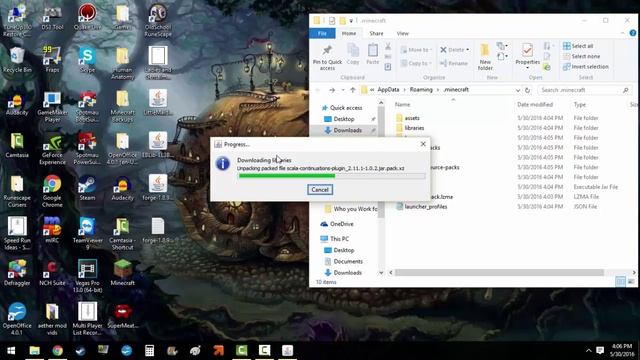Open Chrome from the taskbar
Screen dimensions: 640x360
click(x=58, y=351)
